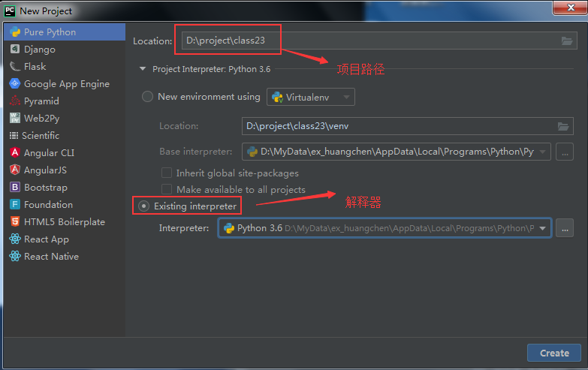The height and width of the screenshot is (370, 588).
Task: Select the Bootstrap icon
Action: pos(15,187)
